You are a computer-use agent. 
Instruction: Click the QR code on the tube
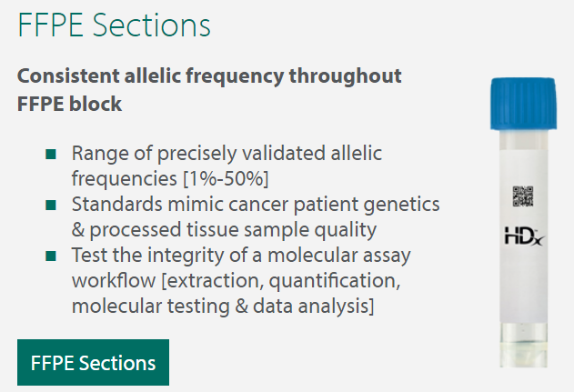tap(522, 196)
